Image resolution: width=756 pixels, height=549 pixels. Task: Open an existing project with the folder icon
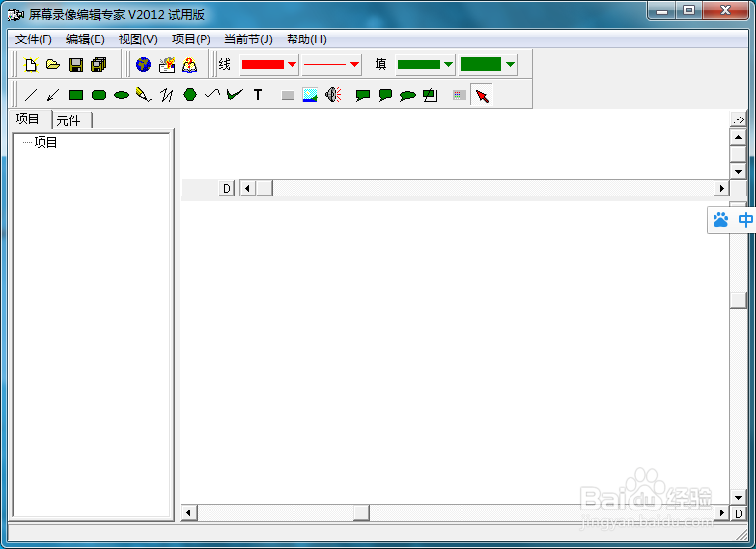[53, 64]
